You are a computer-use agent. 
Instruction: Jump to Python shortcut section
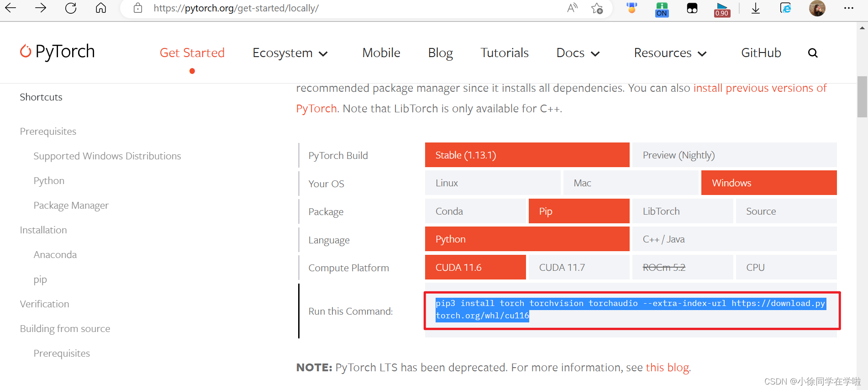click(x=49, y=181)
